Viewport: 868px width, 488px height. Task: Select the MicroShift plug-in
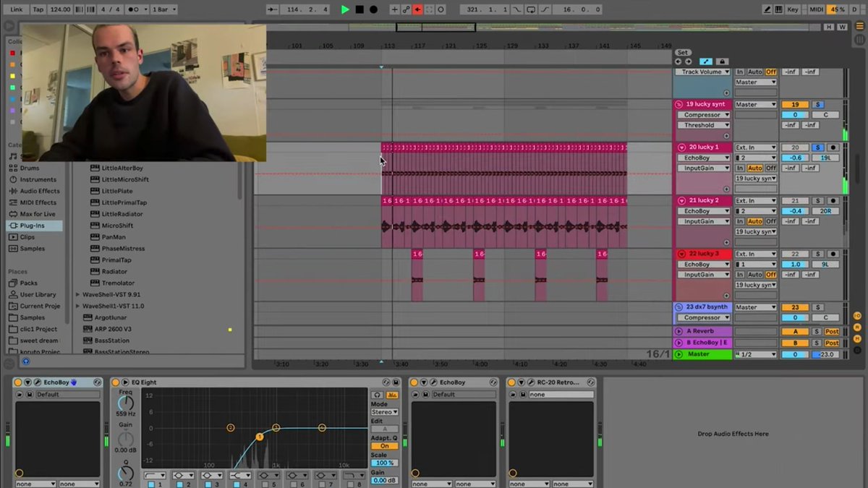pos(117,226)
